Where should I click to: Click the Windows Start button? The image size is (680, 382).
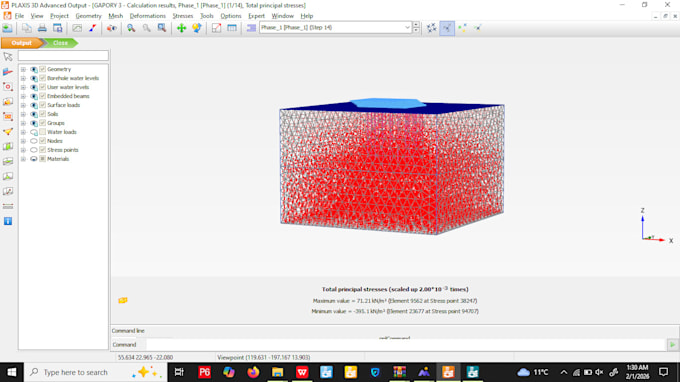click(12, 372)
